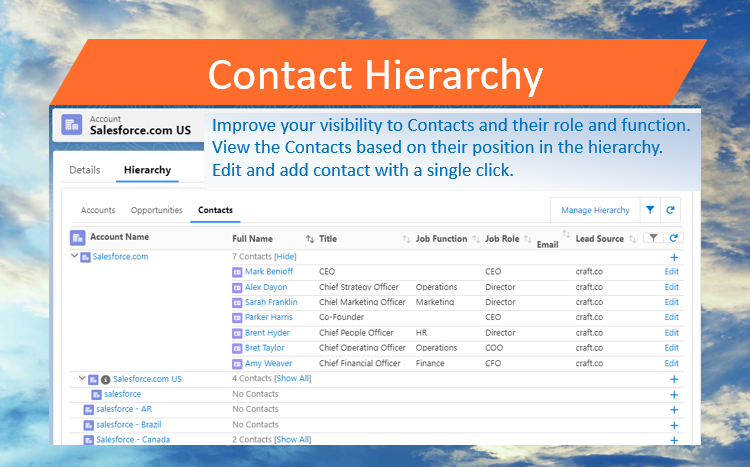Screen dimensions: 750x467
Task: Hide the 7 contacts list under Salesforce.com
Action: (x=286, y=257)
